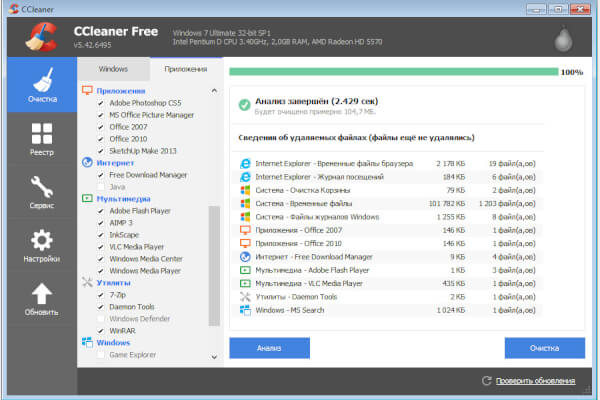
Task: Open the Очистка cleaner section
Action: tap(42, 85)
